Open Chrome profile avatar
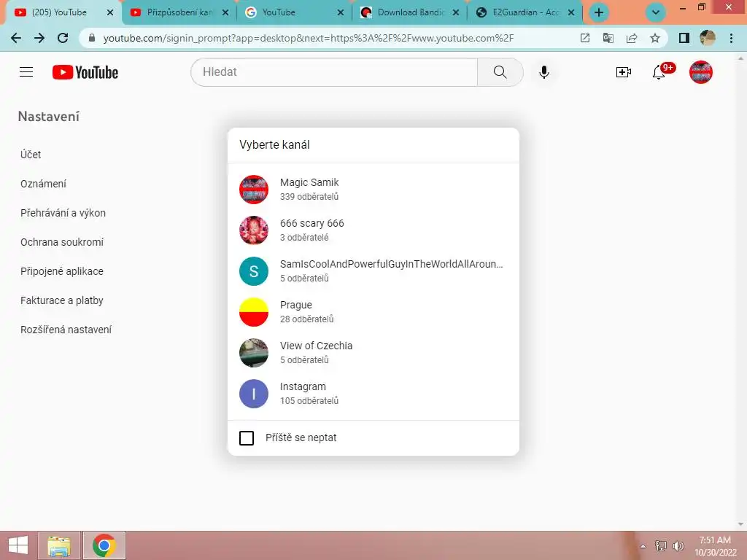 click(707, 38)
